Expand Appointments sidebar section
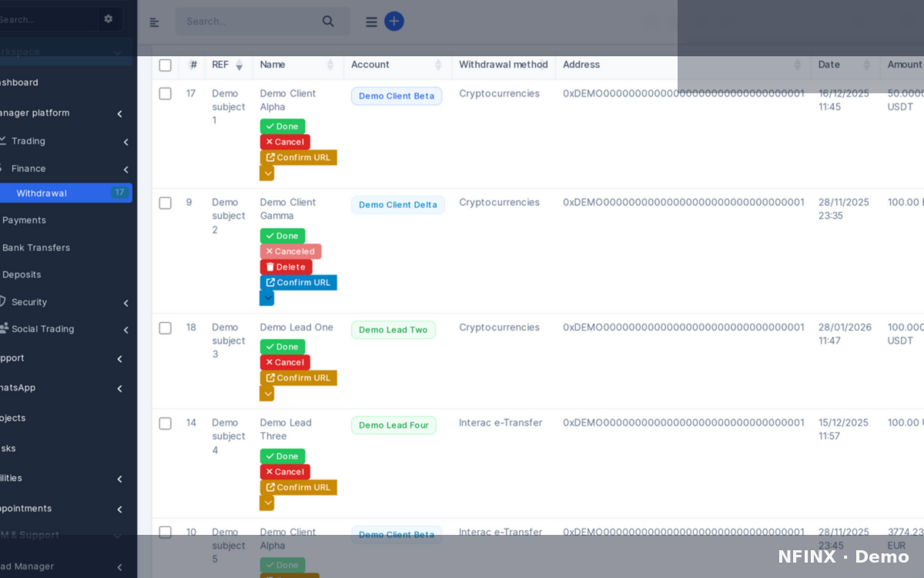The width and height of the screenshot is (924, 578). pos(119,509)
